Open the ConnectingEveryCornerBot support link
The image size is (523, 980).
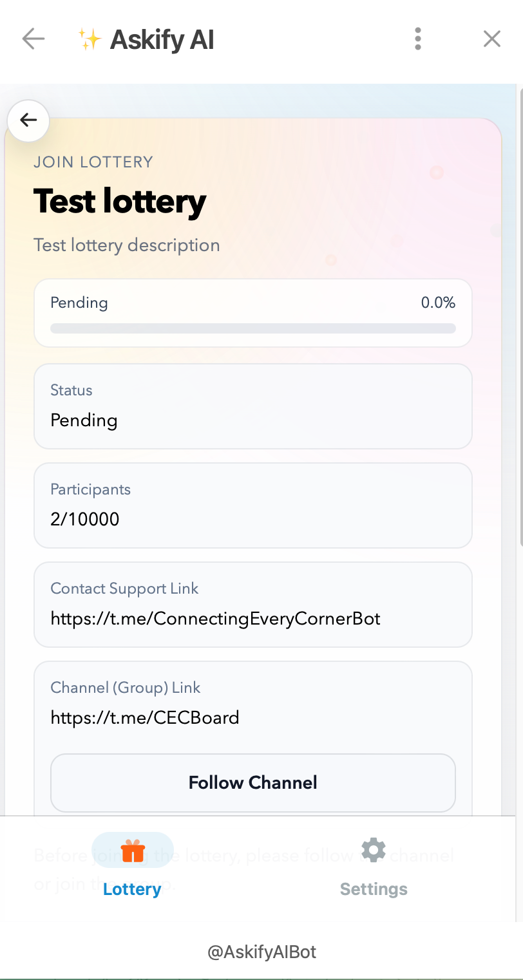pos(215,619)
